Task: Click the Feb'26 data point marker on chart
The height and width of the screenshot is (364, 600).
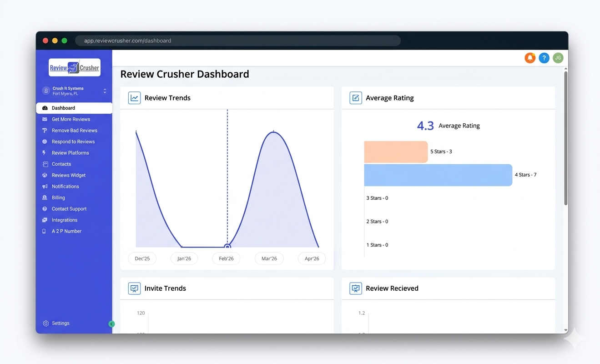Action: pyautogui.click(x=227, y=247)
